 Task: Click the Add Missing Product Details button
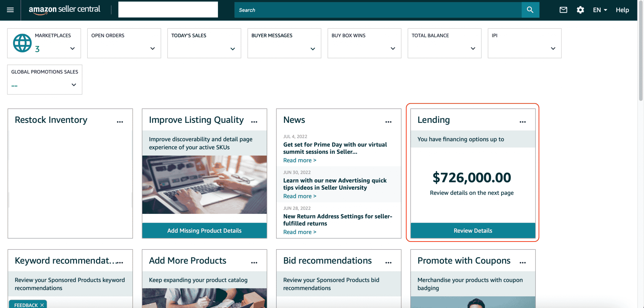(204, 231)
